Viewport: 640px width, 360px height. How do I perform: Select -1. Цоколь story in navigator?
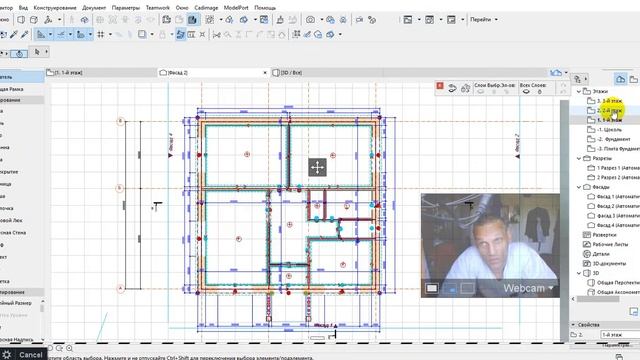pyautogui.click(x=604, y=130)
